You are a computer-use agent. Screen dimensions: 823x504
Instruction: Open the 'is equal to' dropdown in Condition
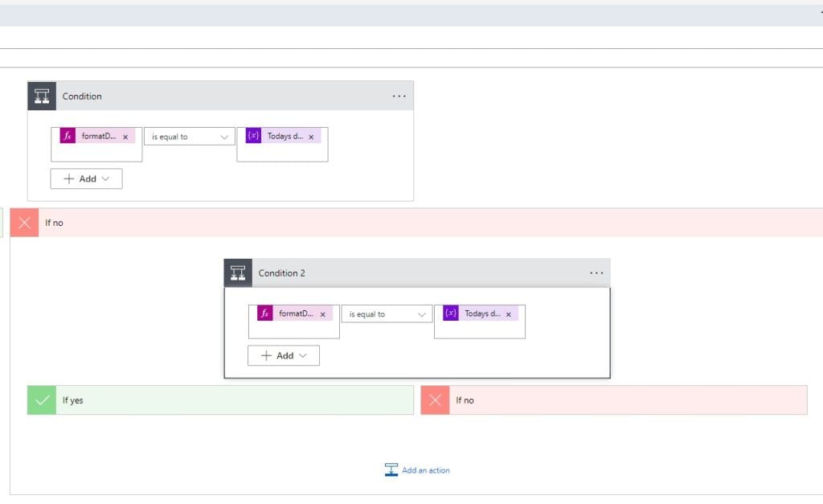pyautogui.click(x=190, y=137)
